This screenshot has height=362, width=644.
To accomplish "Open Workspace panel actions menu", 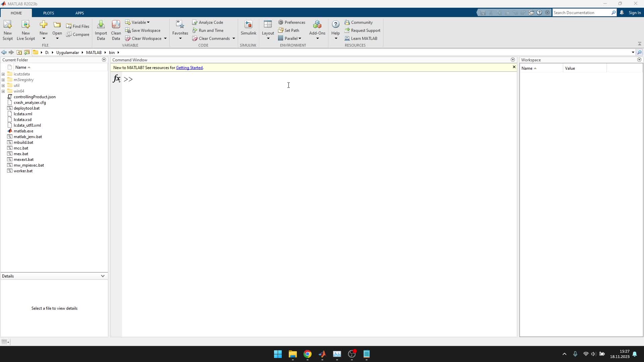I will [x=639, y=60].
